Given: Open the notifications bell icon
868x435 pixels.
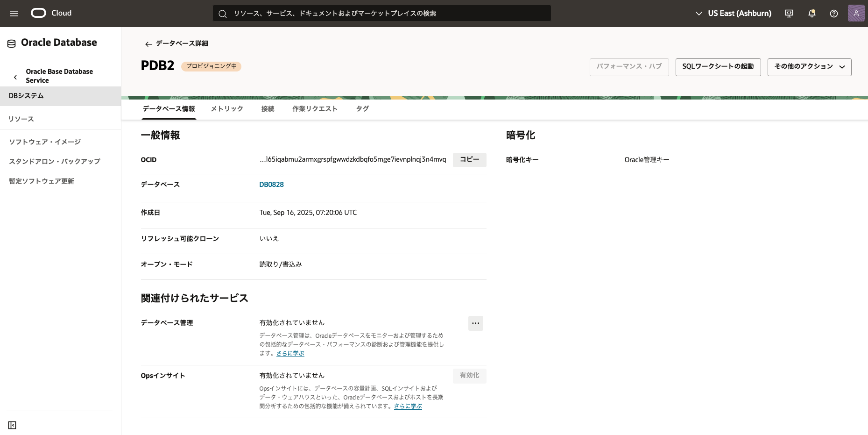Looking at the screenshot, I should (x=812, y=14).
